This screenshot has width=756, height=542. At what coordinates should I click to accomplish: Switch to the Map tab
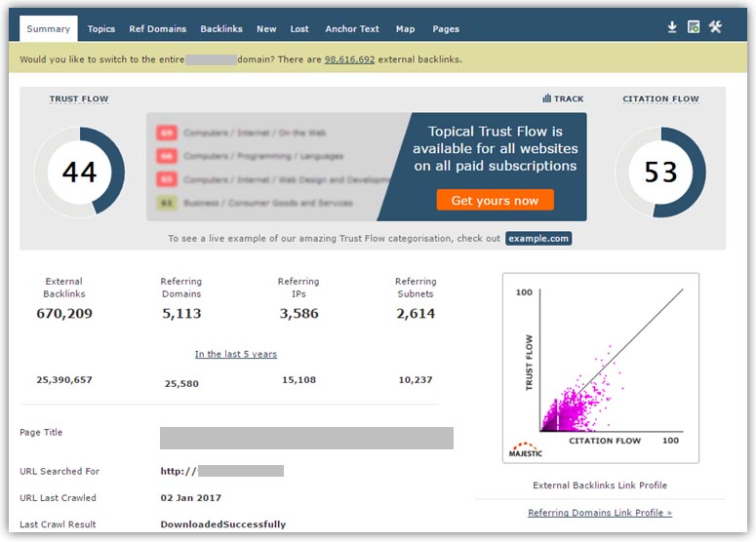click(x=405, y=29)
